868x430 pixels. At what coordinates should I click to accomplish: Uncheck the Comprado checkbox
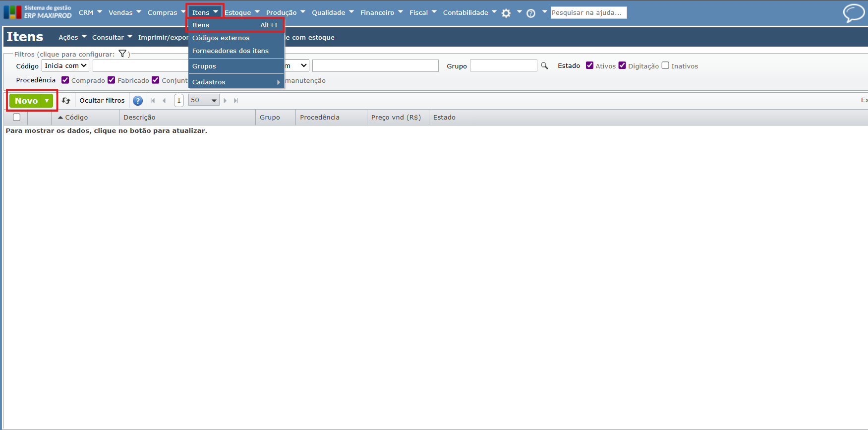pyautogui.click(x=65, y=80)
